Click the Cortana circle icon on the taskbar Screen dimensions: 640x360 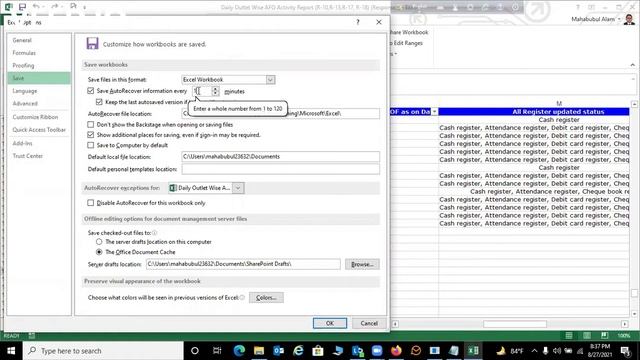[195, 351]
